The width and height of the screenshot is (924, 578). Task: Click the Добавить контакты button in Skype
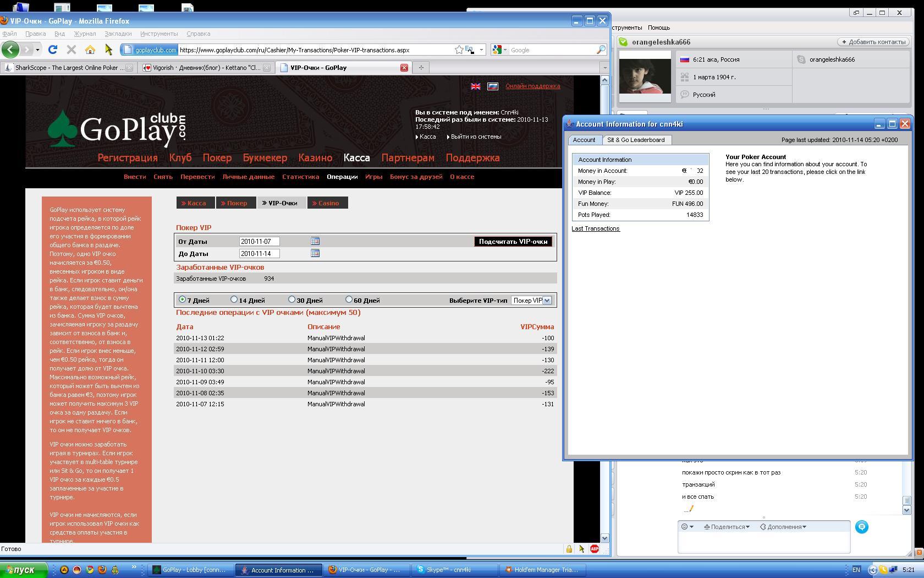tap(873, 42)
